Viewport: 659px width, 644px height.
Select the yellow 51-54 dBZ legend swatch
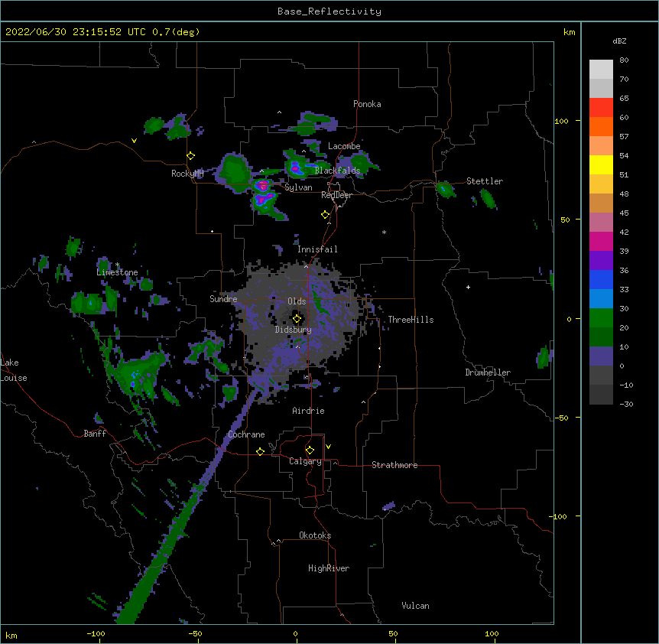[601, 164]
